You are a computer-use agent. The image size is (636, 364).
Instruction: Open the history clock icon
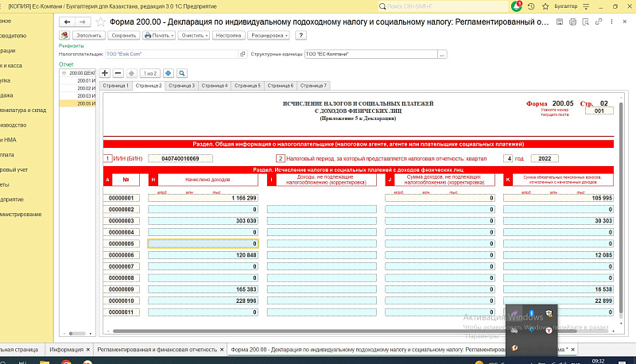[531, 6]
